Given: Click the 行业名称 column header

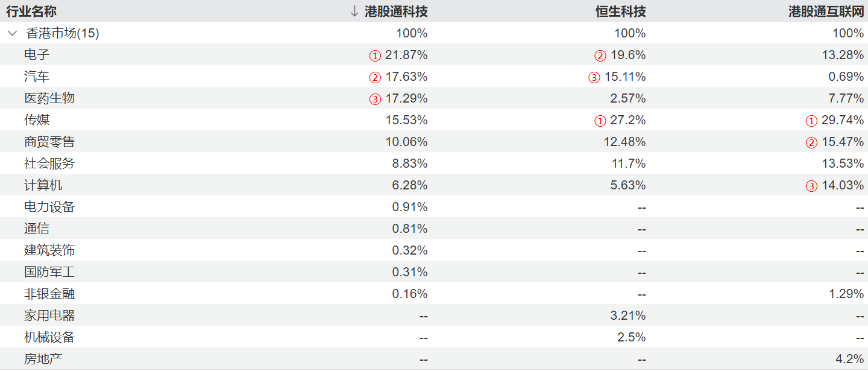Looking at the screenshot, I should (x=31, y=11).
